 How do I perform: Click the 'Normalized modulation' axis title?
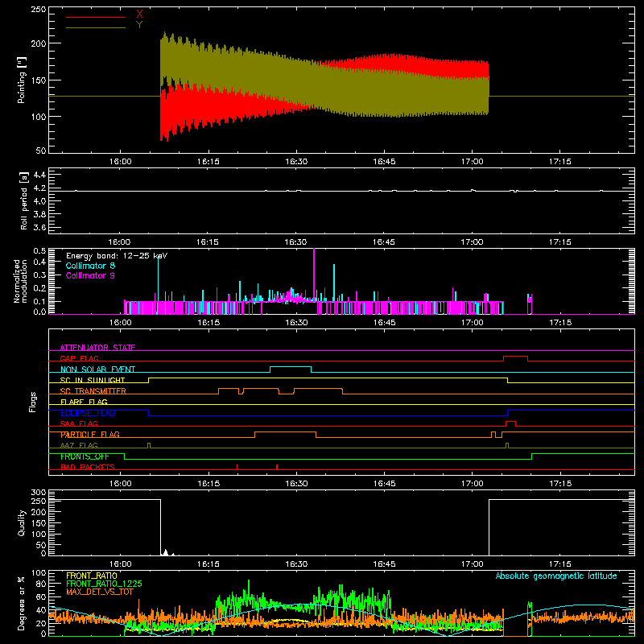tap(20, 281)
